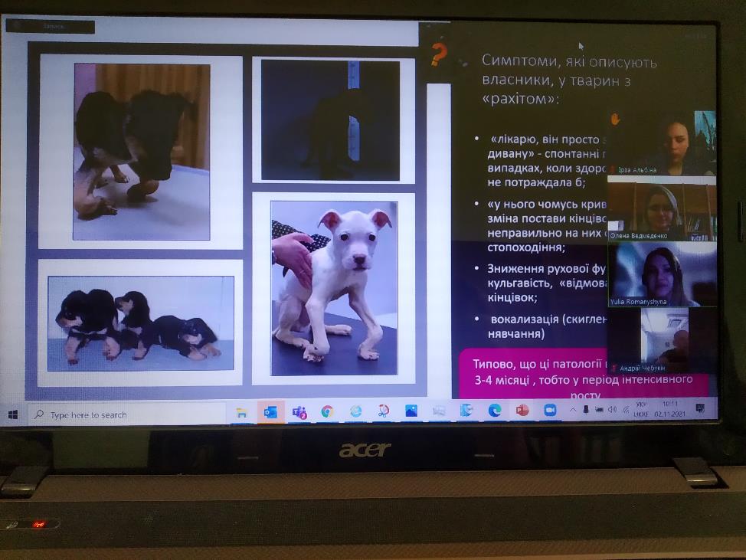Select the Андрій Чебукін video tile

(662, 339)
